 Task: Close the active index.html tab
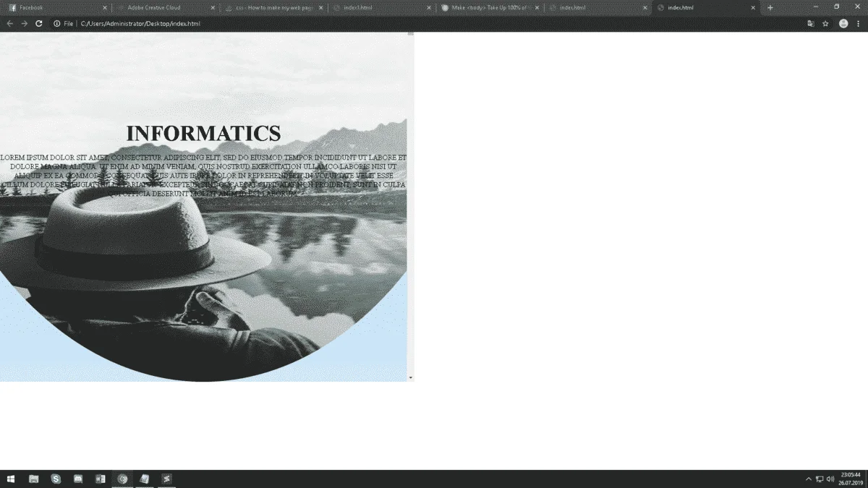[753, 8]
